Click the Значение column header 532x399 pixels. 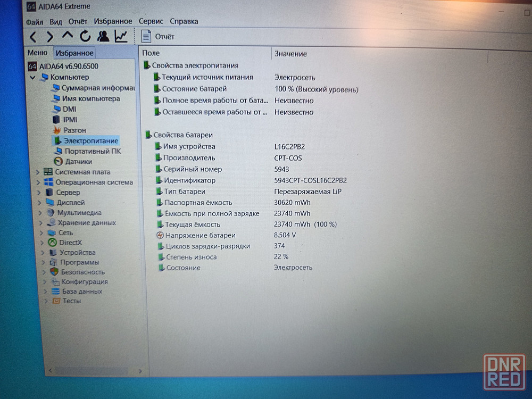pyautogui.click(x=290, y=54)
